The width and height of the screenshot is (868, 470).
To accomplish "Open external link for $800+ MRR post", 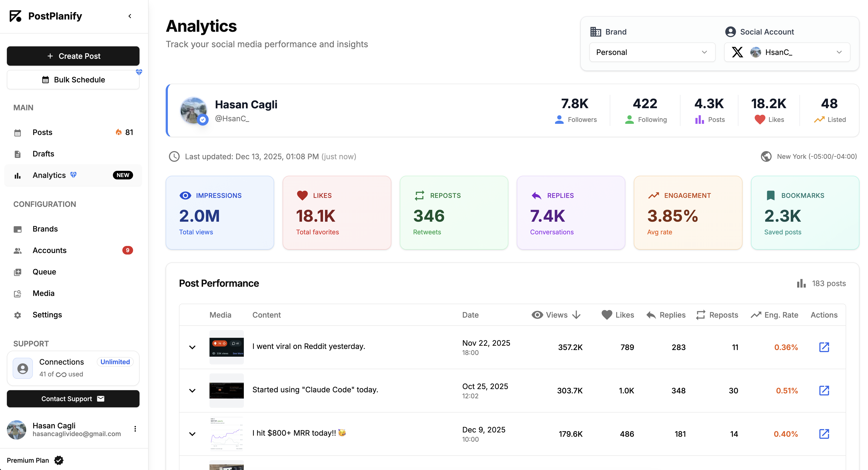I will pyautogui.click(x=824, y=434).
